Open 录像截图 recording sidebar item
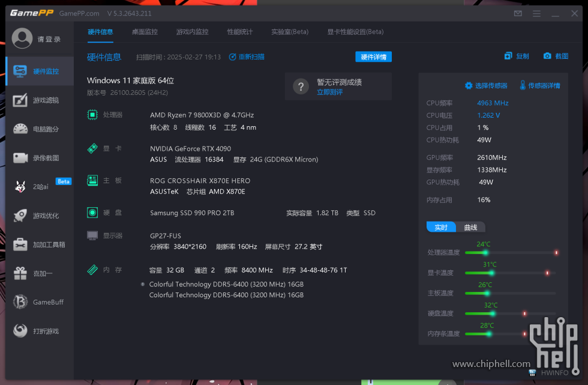The width and height of the screenshot is (588, 385). (x=40, y=158)
